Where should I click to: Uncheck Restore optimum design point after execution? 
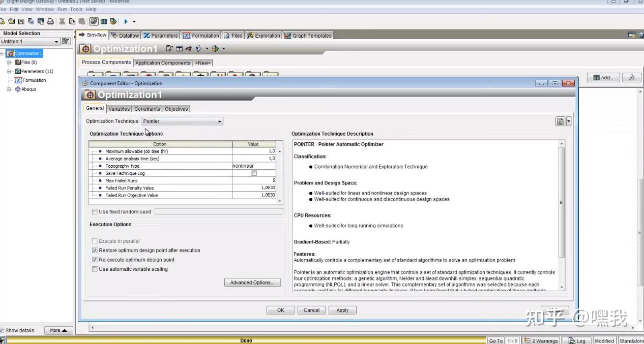(95, 251)
